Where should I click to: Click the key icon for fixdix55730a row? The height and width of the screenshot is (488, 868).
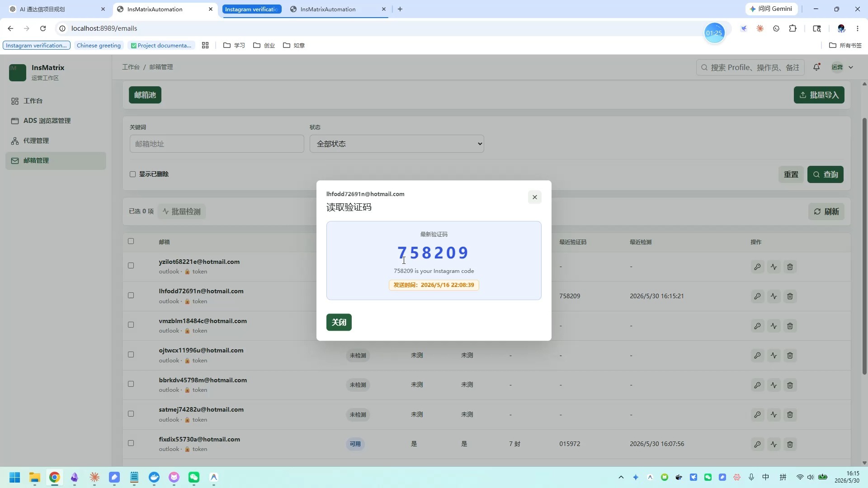(757, 444)
